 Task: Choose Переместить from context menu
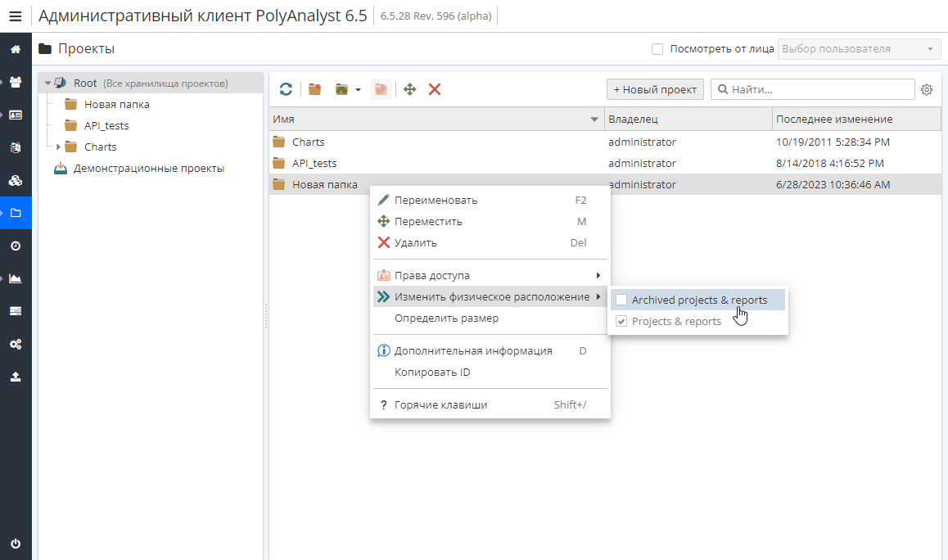pyautogui.click(x=490, y=221)
